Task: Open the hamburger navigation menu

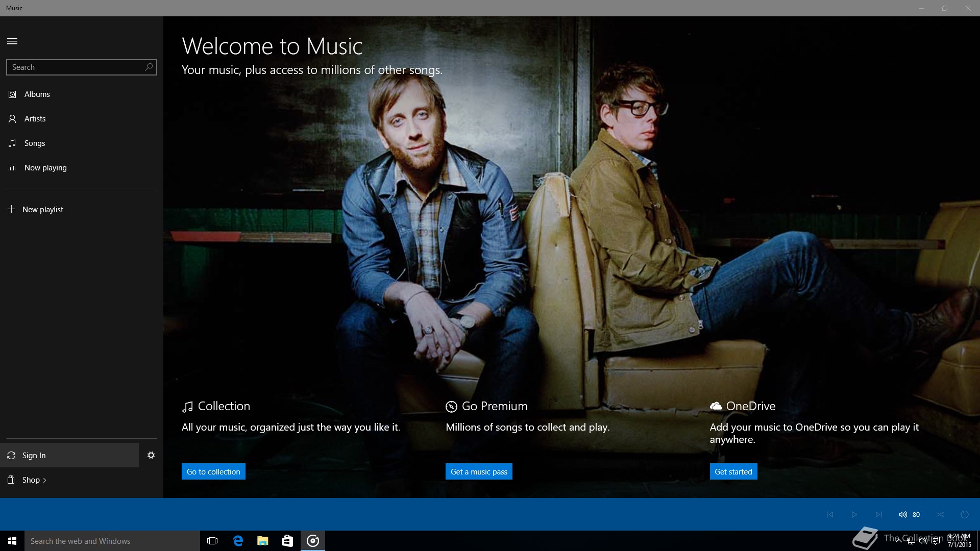Action: tap(12, 41)
